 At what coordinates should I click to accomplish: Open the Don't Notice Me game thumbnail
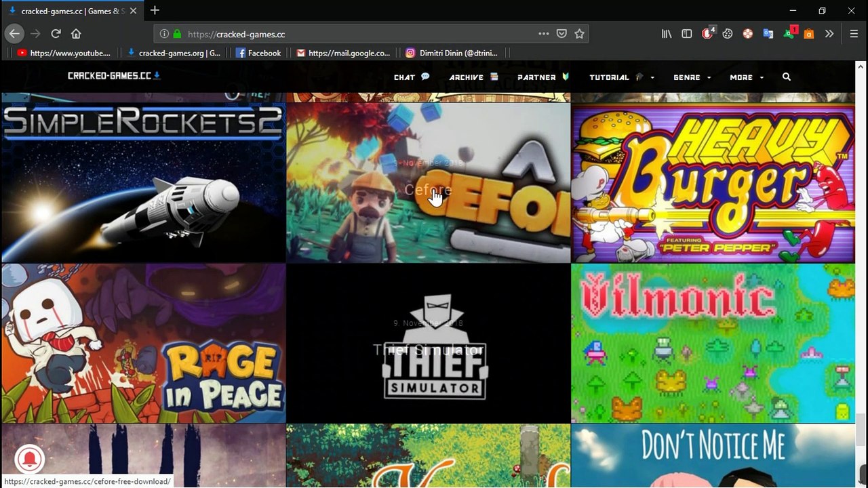713,456
